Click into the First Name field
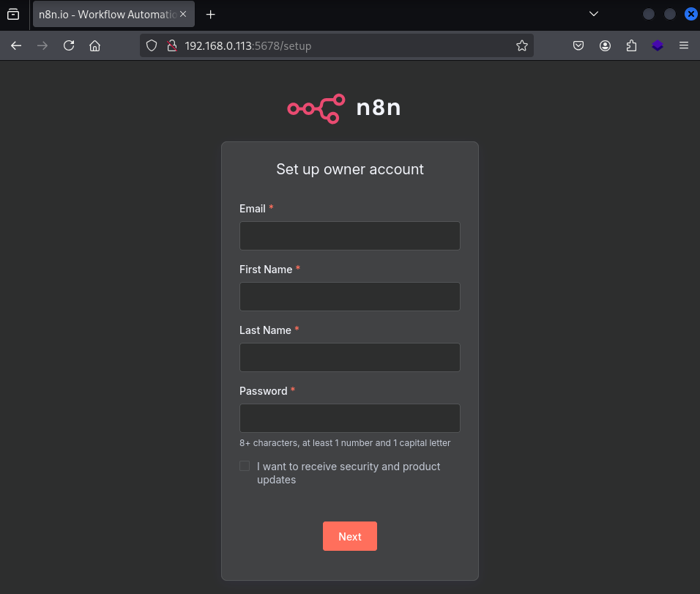Viewport: 700px width, 594px height. click(x=349, y=297)
